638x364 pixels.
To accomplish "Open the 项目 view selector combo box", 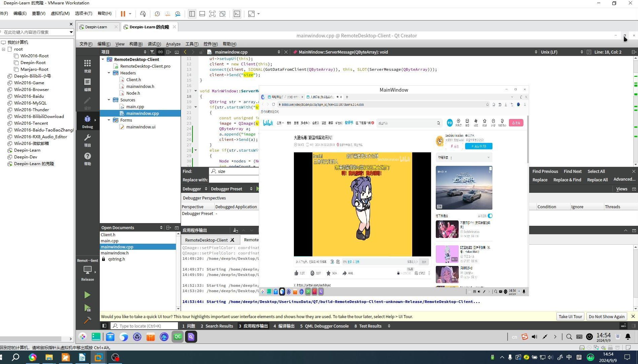I will point(124,52).
